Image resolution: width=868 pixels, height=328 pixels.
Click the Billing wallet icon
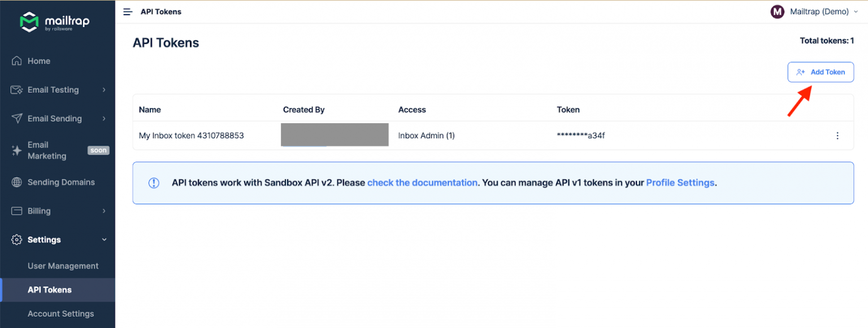17,211
